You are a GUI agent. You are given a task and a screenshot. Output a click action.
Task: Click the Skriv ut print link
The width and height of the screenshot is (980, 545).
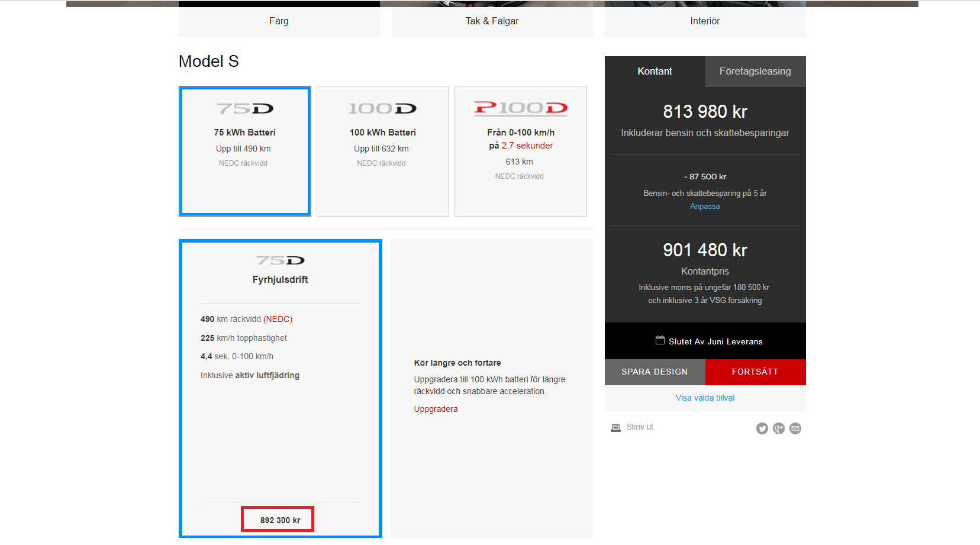pyautogui.click(x=640, y=427)
